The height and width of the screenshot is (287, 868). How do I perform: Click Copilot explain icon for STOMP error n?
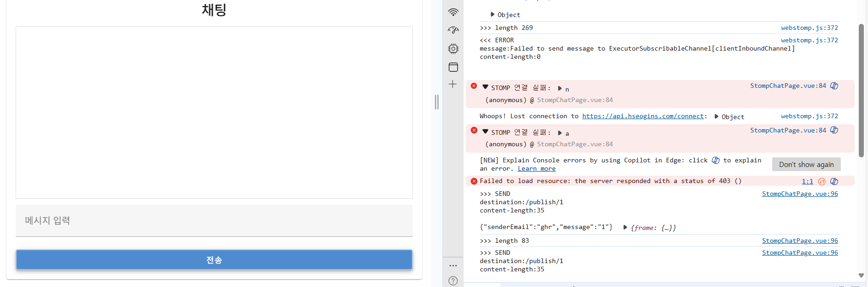click(x=834, y=86)
